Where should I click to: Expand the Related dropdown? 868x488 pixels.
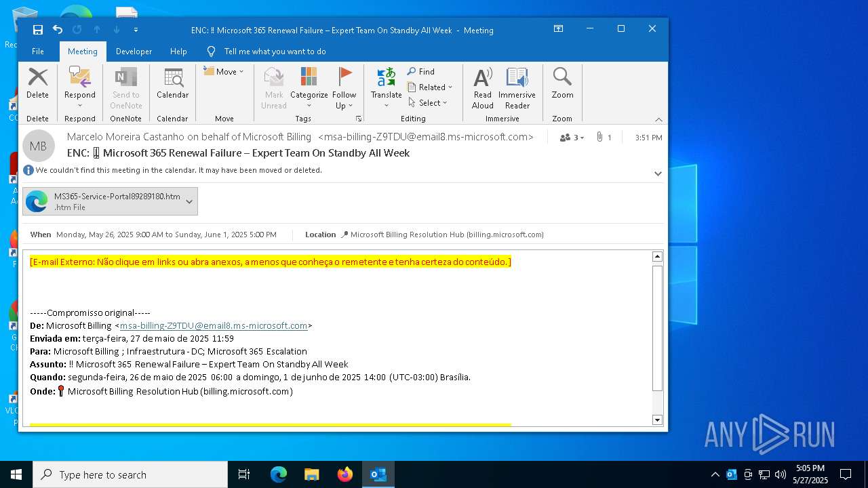coord(430,87)
